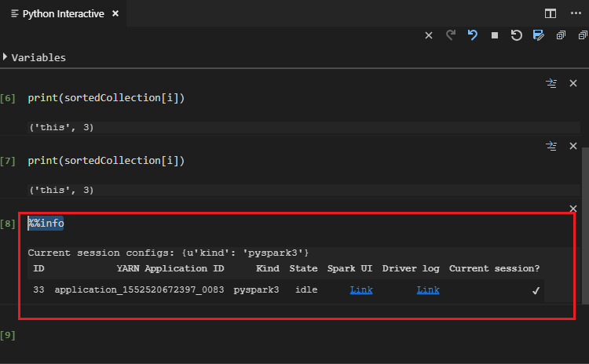Screen dimensions: 589x364
Task: Close the Python Interactive tab
Action: pos(115,14)
